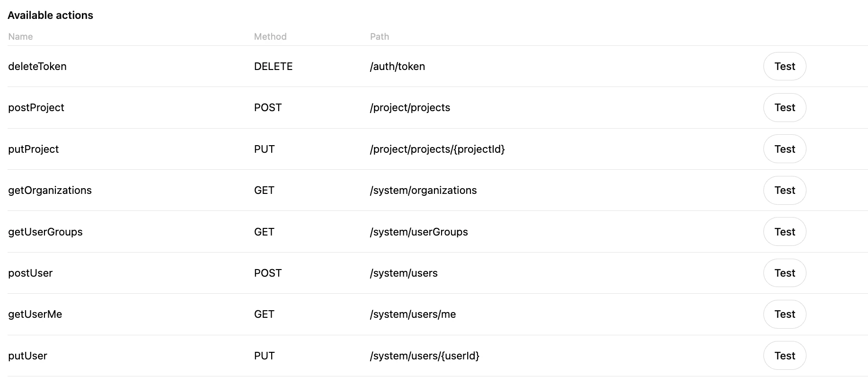Click the Name column header

click(20, 37)
